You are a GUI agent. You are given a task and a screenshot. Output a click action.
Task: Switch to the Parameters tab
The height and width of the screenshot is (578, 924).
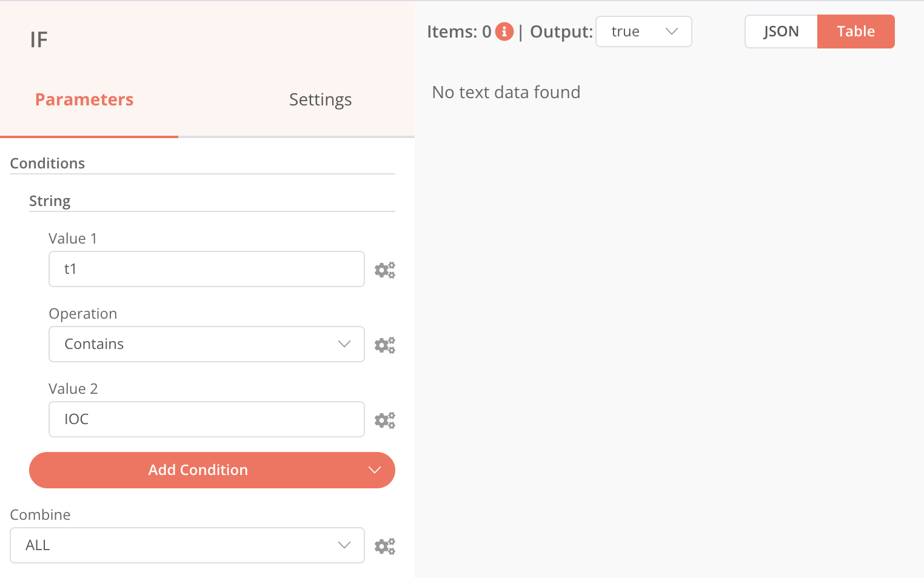pyautogui.click(x=84, y=99)
